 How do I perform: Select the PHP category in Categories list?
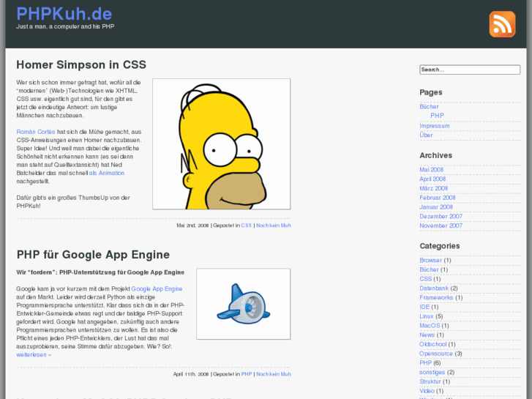(x=425, y=362)
